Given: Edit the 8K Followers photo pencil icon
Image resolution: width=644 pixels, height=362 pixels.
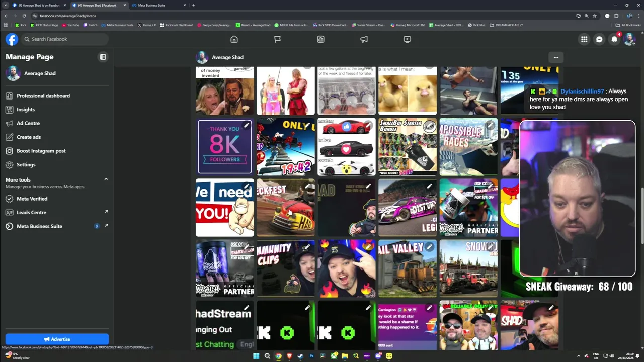Looking at the screenshot, I should [x=247, y=125].
